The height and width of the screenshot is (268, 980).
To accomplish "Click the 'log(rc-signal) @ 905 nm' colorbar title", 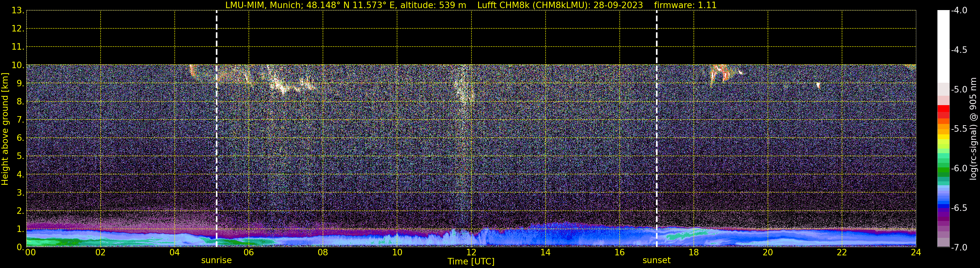I will tap(973, 129).
